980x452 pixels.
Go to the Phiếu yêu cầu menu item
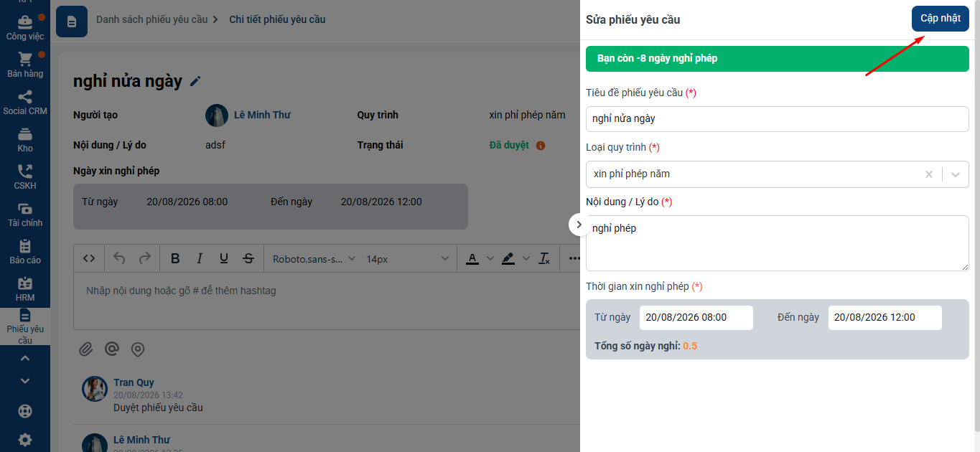pos(25,326)
